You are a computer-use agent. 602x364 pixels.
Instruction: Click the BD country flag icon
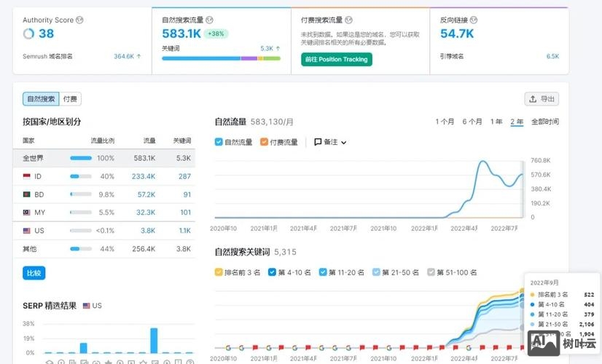coord(26,194)
